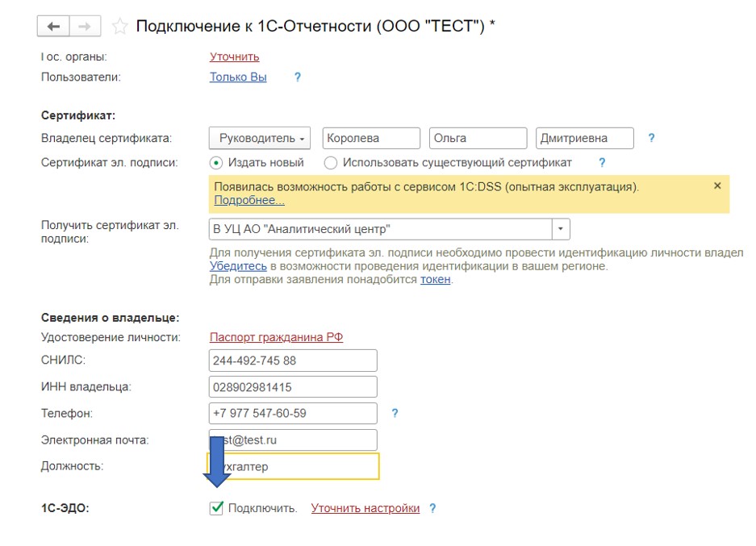Screen dimensions: 756x546
Task: Edit the first name field Ольга
Action: [478, 138]
